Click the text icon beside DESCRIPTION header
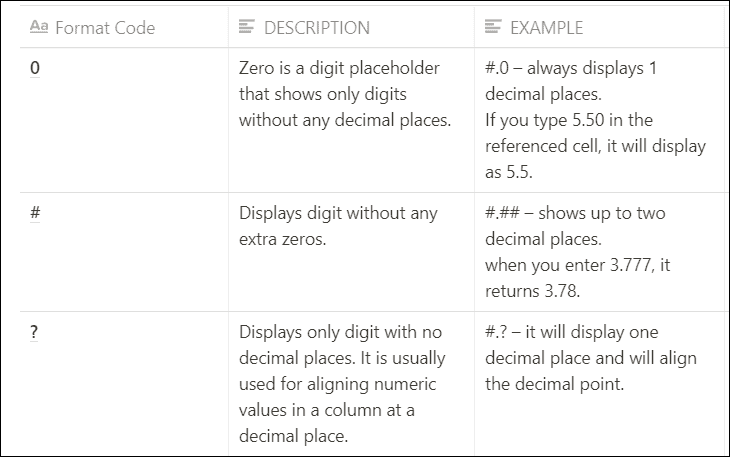This screenshot has width=730, height=457. pos(247,27)
